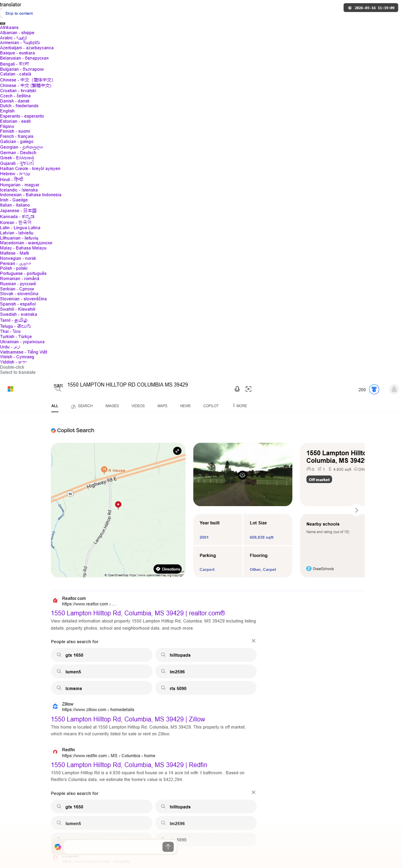402x868 pixels.
Task: Open the Zillow listing result link
Action: coord(128,719)
